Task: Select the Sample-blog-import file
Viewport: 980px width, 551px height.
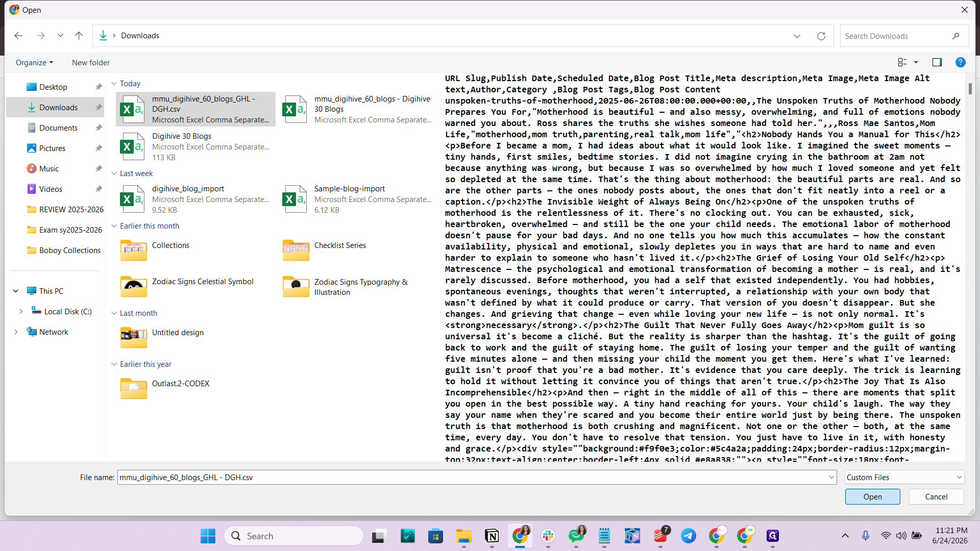Action: point(358,199)
